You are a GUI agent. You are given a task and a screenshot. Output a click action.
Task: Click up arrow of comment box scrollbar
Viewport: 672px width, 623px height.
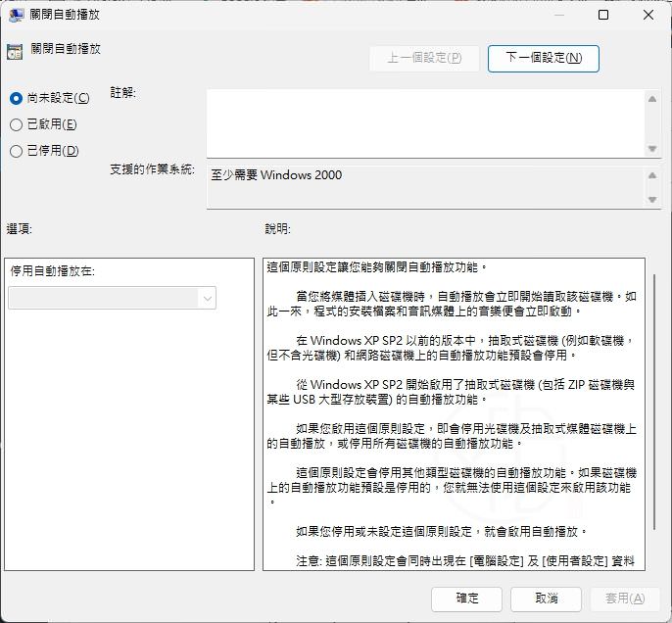pos(652,99)
